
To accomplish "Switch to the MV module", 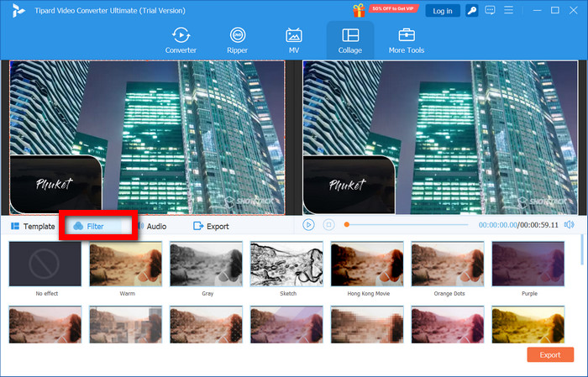I will 294,40.
